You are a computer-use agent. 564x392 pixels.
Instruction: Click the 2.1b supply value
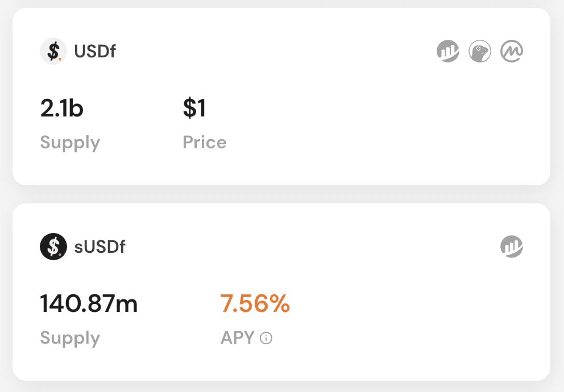pos(62,108)
